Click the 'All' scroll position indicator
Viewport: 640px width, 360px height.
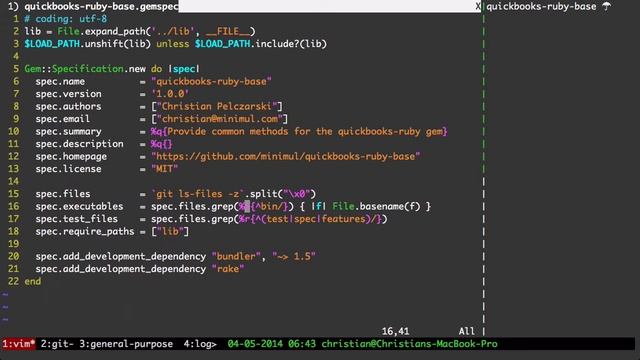(x=467, y=331)
